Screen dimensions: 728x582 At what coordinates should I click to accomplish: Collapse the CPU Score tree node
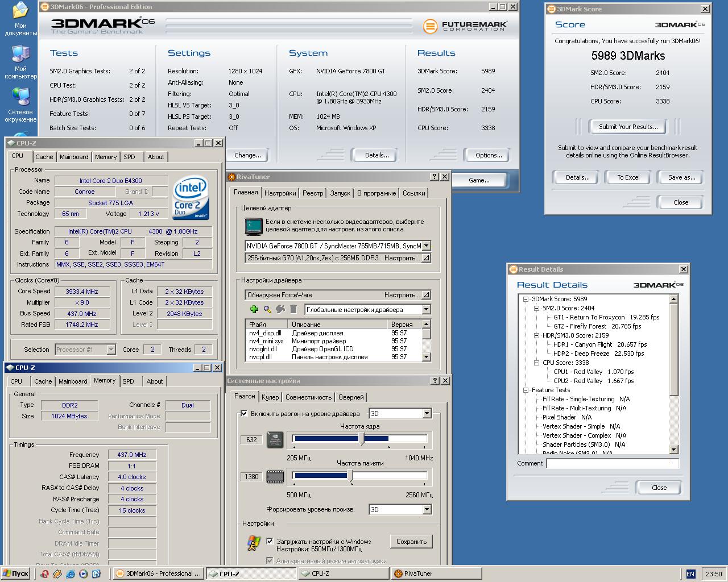coord(536,363)
